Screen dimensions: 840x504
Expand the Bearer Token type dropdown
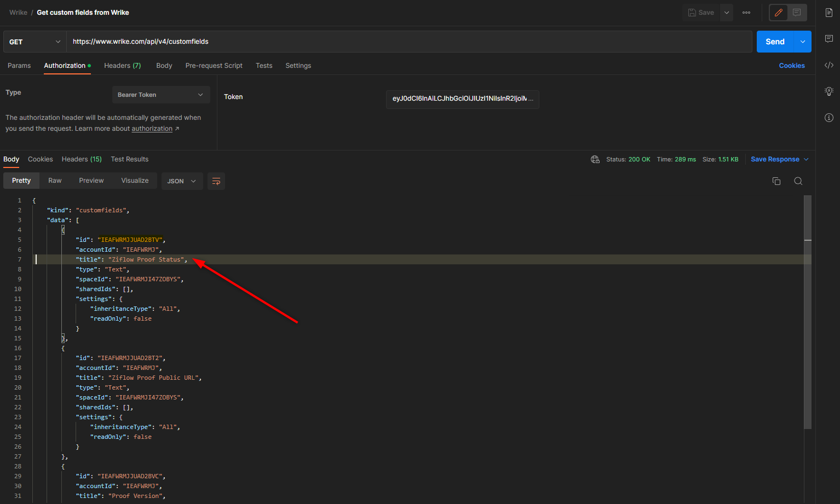pos(161,95)
